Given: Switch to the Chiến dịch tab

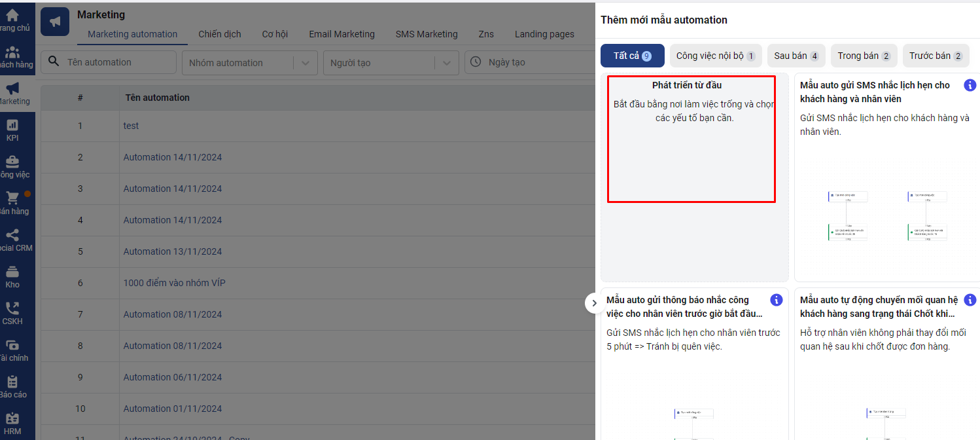Looking at the screenshot, I should pos(220,34).
